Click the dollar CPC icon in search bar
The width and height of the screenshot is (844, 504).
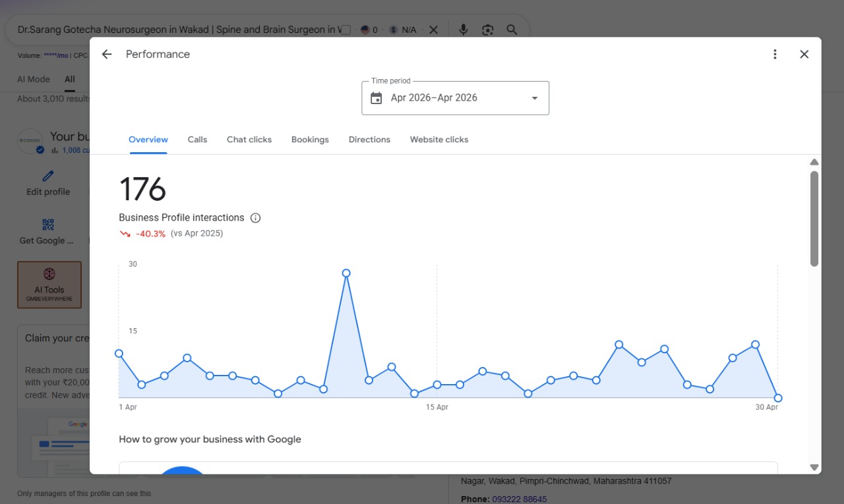point(394,30)
